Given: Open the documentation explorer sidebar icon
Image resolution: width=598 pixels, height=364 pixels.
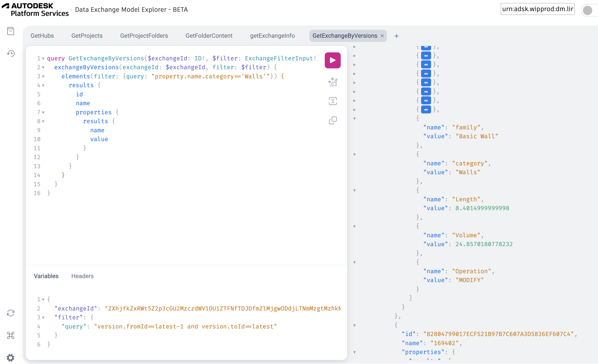Looking at the screenshot, I should (x=11, y=31).
